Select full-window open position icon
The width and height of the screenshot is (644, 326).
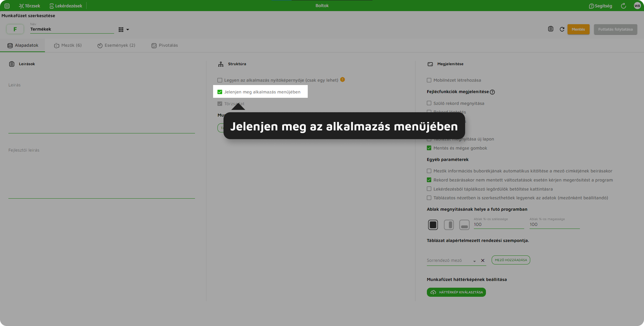433,225
